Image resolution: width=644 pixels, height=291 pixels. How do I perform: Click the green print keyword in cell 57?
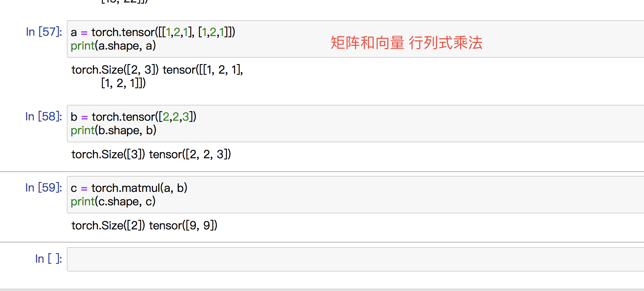coord(83,46)
